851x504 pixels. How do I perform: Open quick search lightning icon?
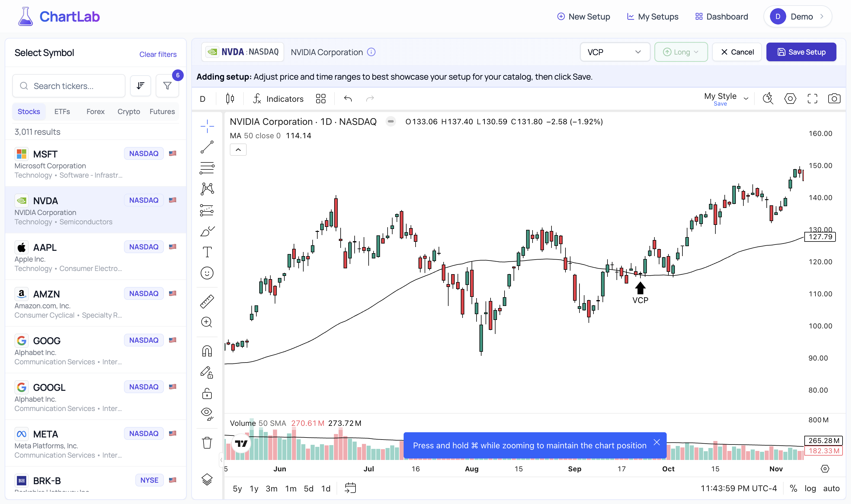click(768, 99)
